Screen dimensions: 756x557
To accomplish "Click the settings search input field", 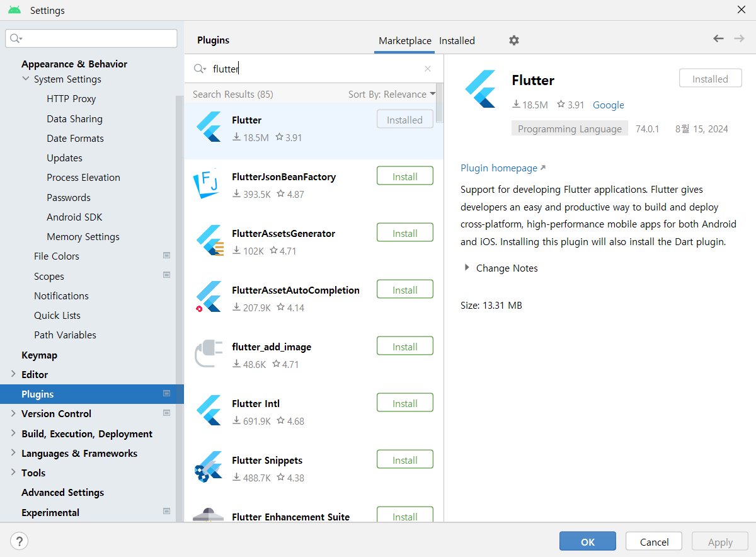I will (x=91, y=38).
